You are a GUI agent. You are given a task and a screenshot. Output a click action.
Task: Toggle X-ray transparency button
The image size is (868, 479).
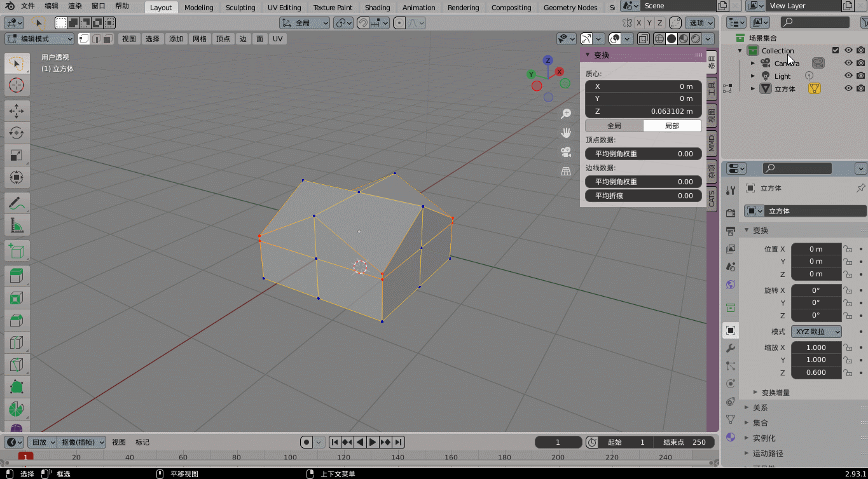pyautogui.click(x=644, y=39)
